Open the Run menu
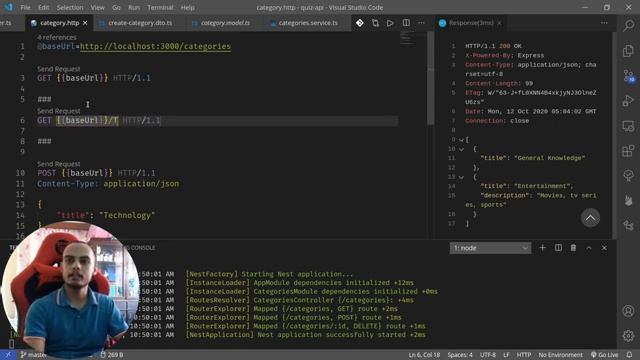Screen dimensions: 640x360 [134, 7]
